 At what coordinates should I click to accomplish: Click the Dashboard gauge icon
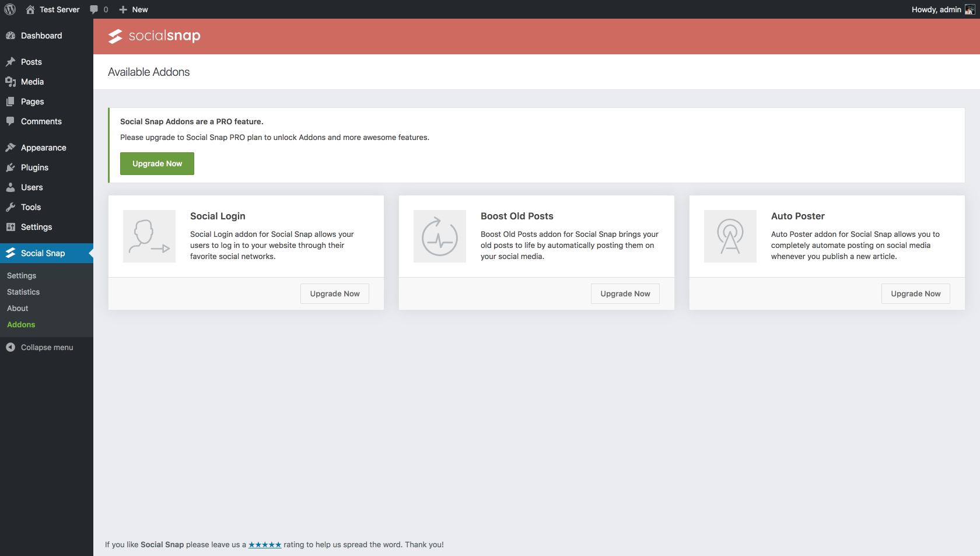(x=10, y=36)
